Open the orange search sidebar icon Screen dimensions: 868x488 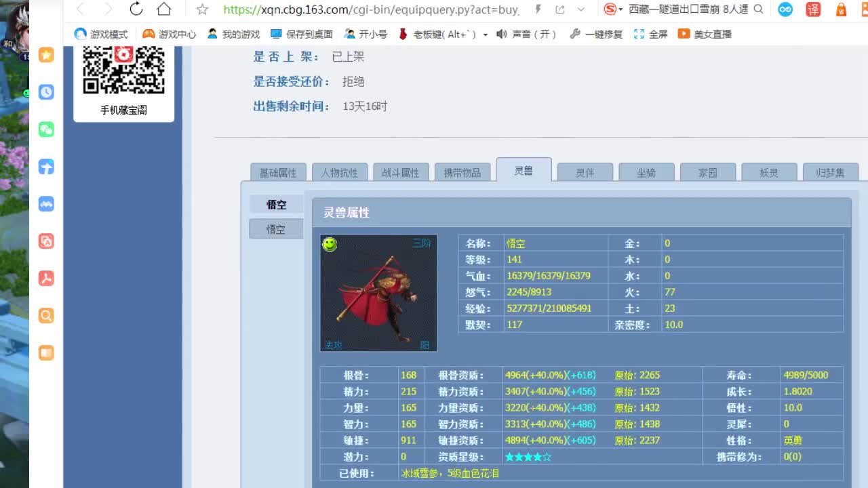click(x=46, y=316)
